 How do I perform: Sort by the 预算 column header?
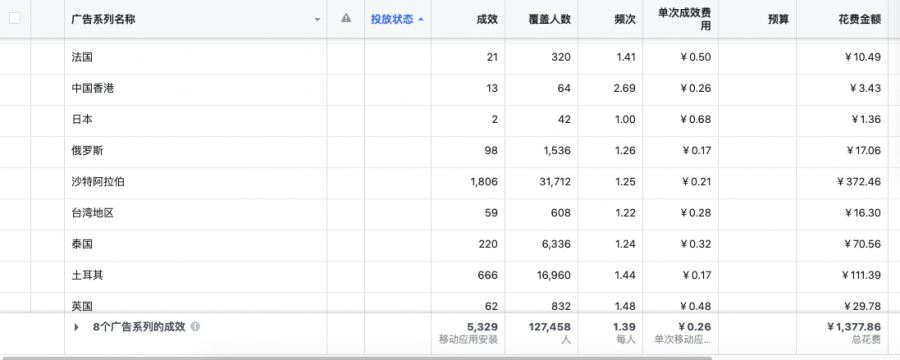coord(778,19)
